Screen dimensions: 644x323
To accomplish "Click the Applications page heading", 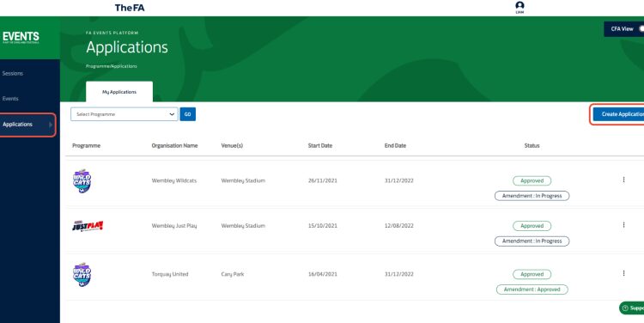I will pos(127,47).
